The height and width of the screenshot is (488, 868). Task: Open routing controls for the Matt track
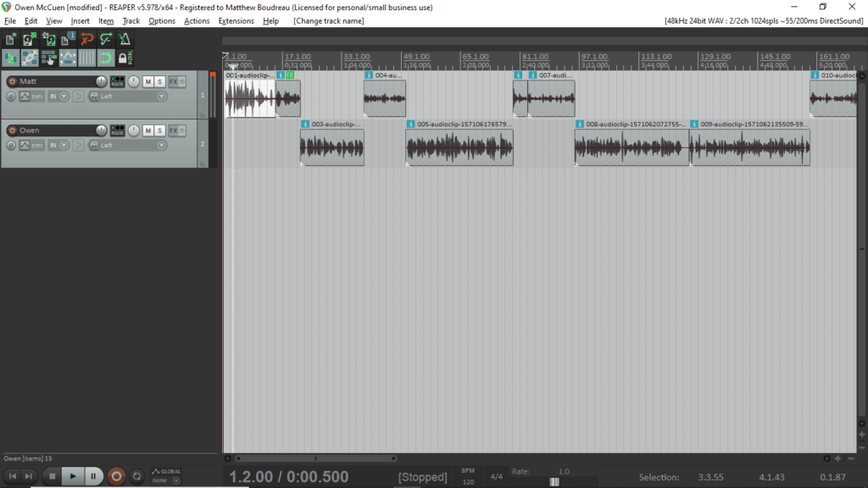(118, 81)
